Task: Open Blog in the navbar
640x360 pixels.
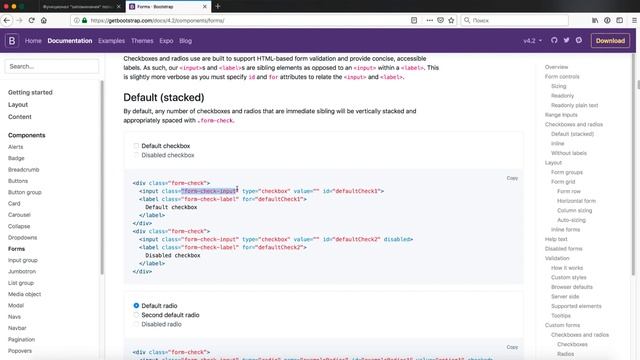Action: tap(185, 41)
